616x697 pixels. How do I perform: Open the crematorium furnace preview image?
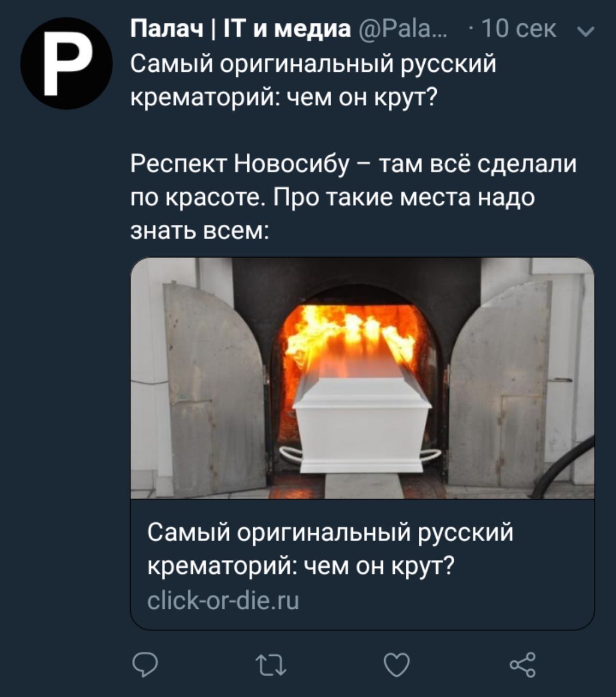click(x=363, y=378)
